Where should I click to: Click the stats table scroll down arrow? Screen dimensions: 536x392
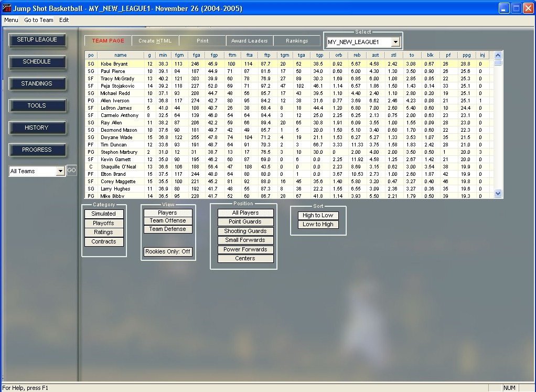pyautogui.click(x=498, y=194)
